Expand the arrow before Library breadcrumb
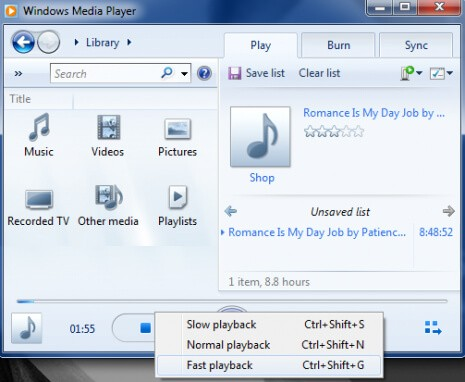This screenshot has height=382, width=465. (77, 42)
